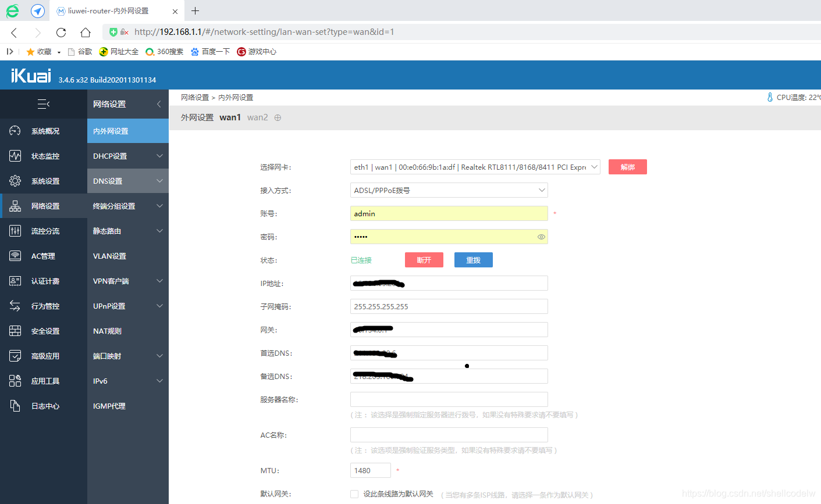This screenshot has width=821, height=504.
Task: Open 系统概况 dashboard icon
Action: [x=15, y=131]
